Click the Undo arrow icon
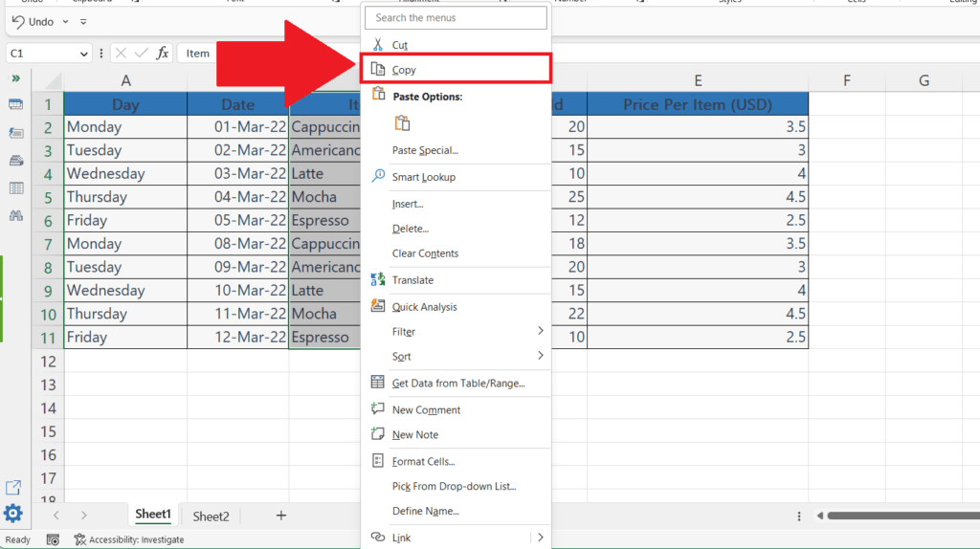980x549 pixels. pos(18,22)
